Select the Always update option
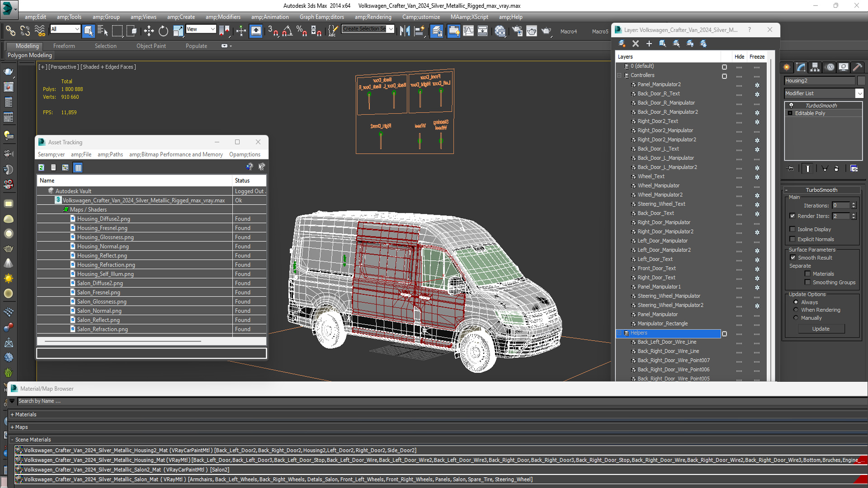The width and height of the screenshot is (868, 488). [796, 302]
